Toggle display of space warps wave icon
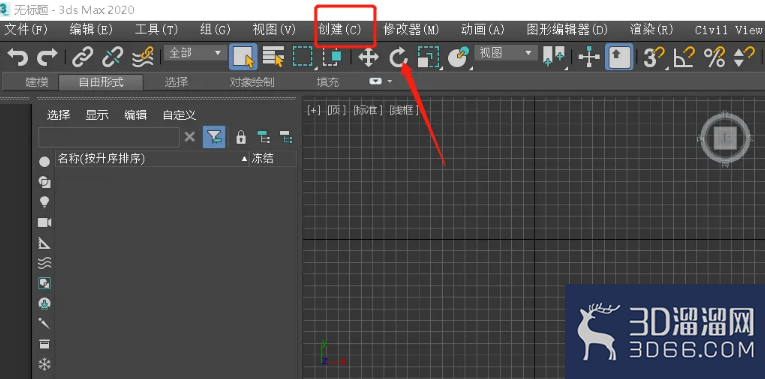The image size is (765, 379). (x=44, y=263)
